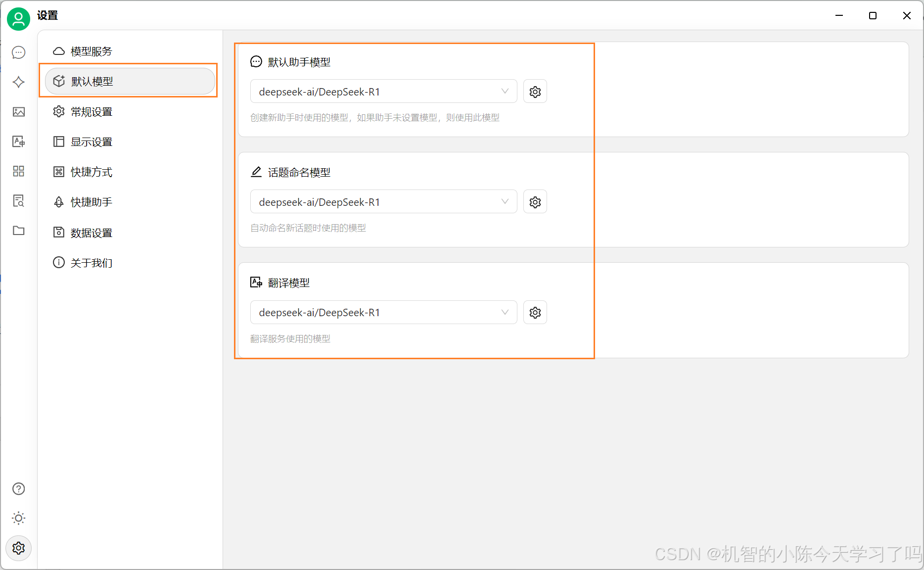Open the chat assistant sidebar icon
This screenshot has width=924, height=570.
[18, 52]
